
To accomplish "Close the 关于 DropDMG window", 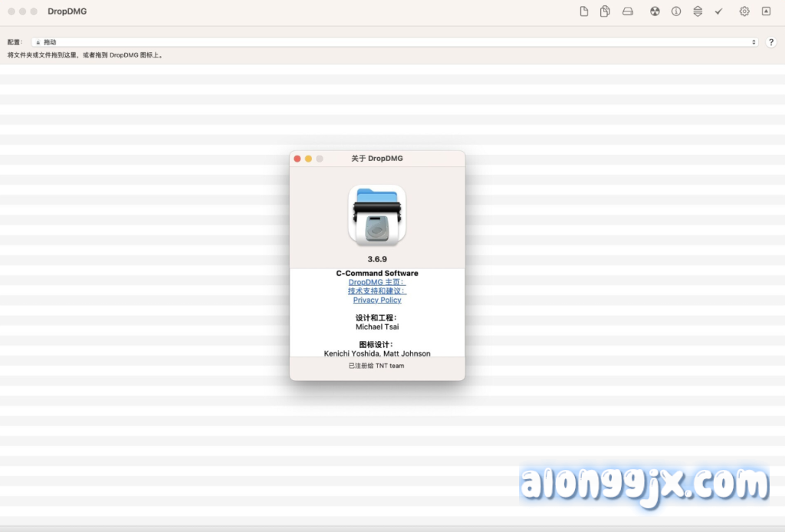I will click(297, 159).
